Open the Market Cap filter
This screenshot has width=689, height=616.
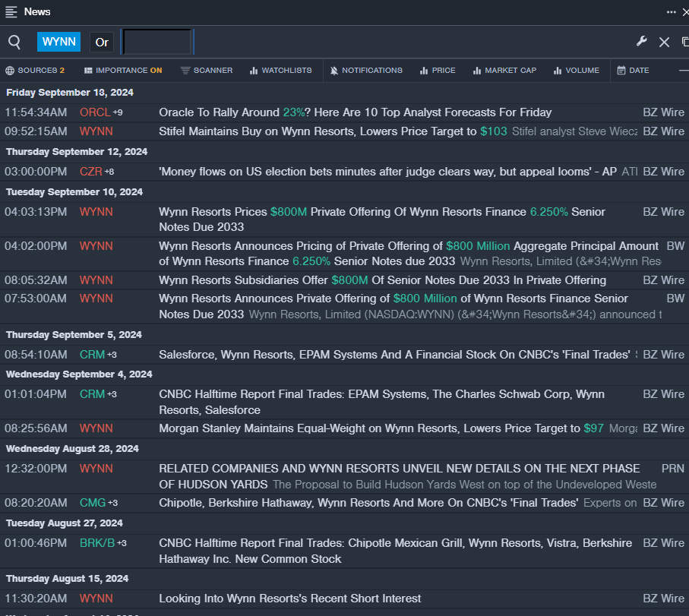pyautogui.click(x=504, y=71)
